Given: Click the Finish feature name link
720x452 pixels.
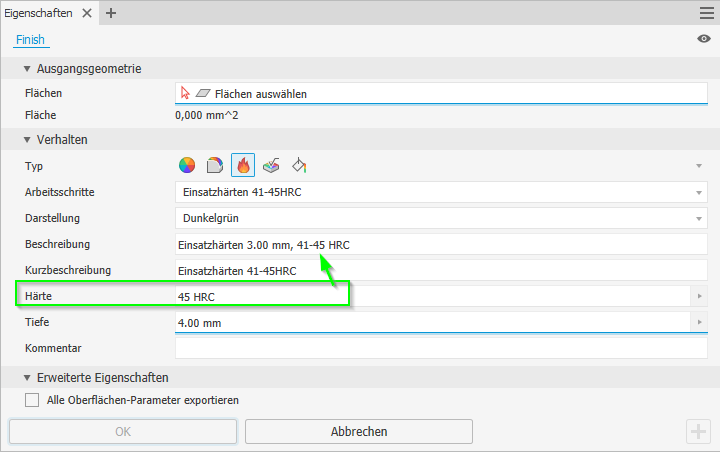Looking at the screenshot, I should point(30,40).
